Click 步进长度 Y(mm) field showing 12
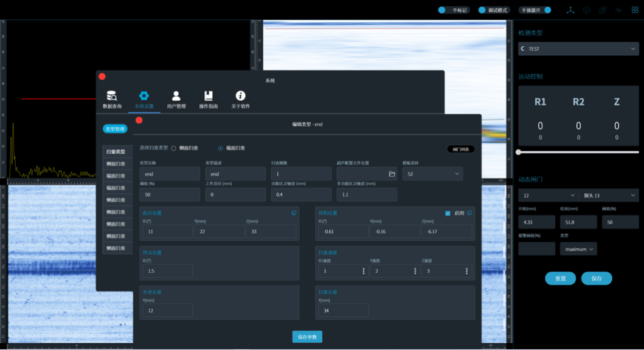 coord(168,311)
